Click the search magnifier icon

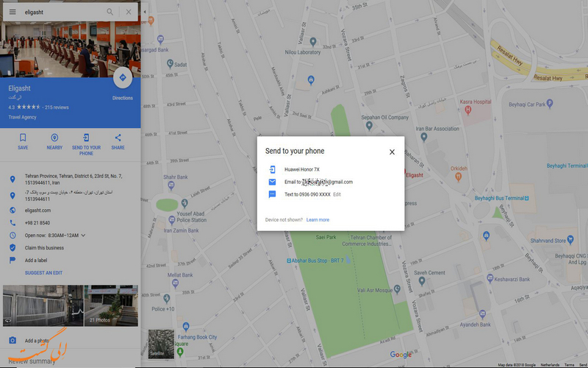110,12
